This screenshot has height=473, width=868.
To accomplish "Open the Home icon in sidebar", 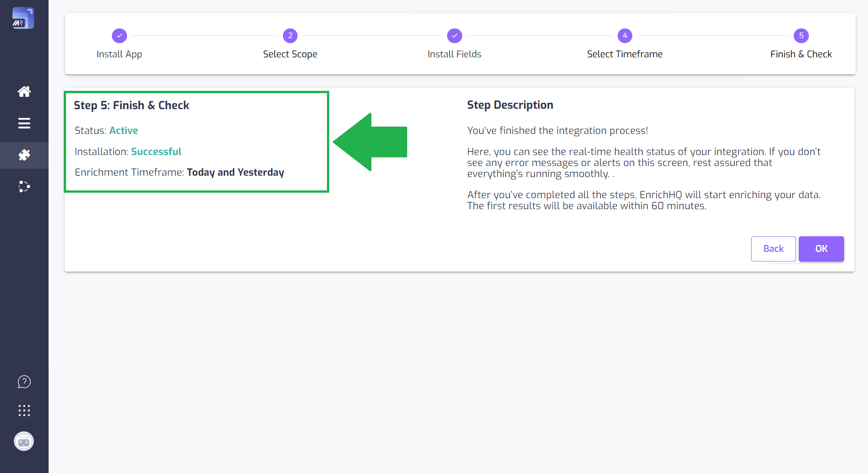I will [24, 91].
